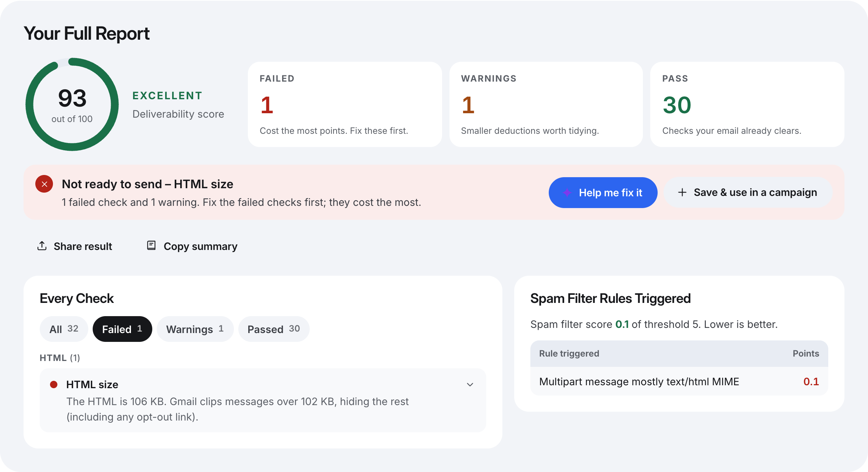The width and height of the screenshot is (868, 472).
Task: Click the Share result button
Action: point(75,246)
